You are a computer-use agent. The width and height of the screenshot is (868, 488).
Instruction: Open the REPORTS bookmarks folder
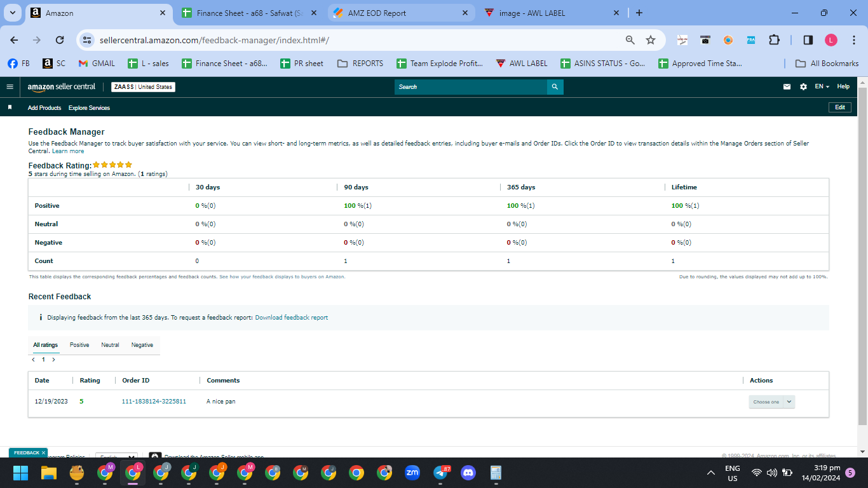coord(360,64)
